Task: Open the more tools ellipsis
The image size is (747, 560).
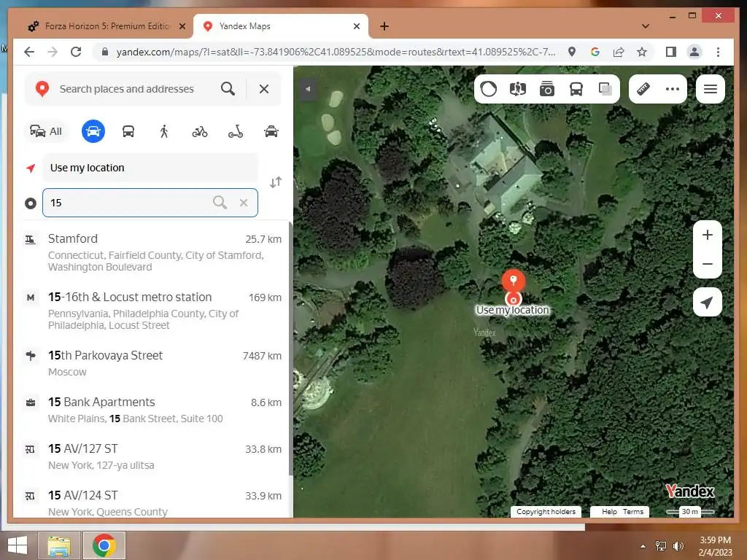Action: pyautogui.click(x=672, y=89)
